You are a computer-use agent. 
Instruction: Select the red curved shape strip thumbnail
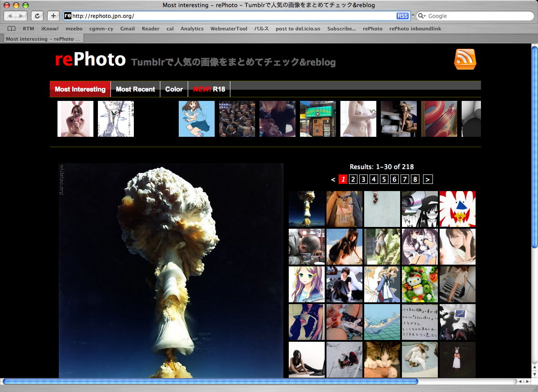[x=439, y=119]
